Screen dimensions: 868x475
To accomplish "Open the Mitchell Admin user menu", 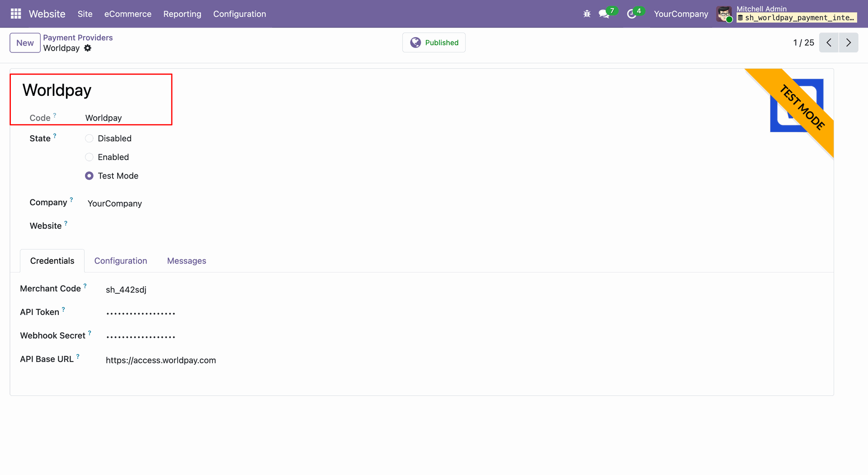I will (787, 14).
